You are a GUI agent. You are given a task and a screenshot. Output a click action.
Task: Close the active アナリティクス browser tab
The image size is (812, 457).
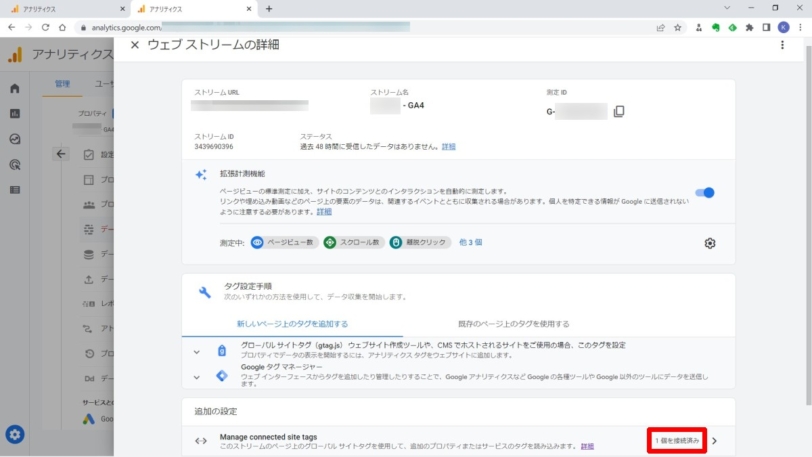coord(249,9)
